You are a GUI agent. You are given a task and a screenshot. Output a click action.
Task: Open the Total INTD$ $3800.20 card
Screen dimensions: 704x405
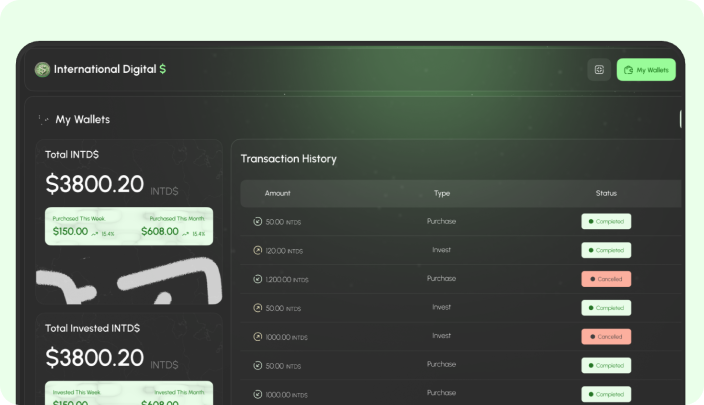tap(129, 185)
